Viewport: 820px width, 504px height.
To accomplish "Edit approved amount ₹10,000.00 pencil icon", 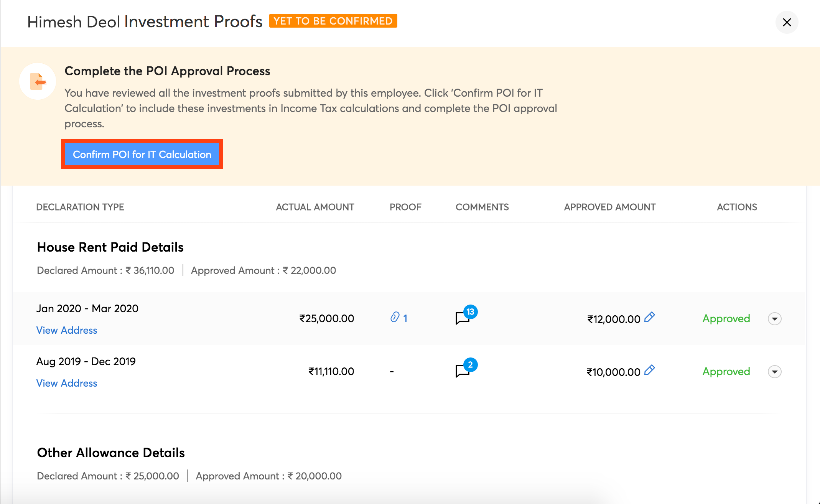I will click(649, 370).
